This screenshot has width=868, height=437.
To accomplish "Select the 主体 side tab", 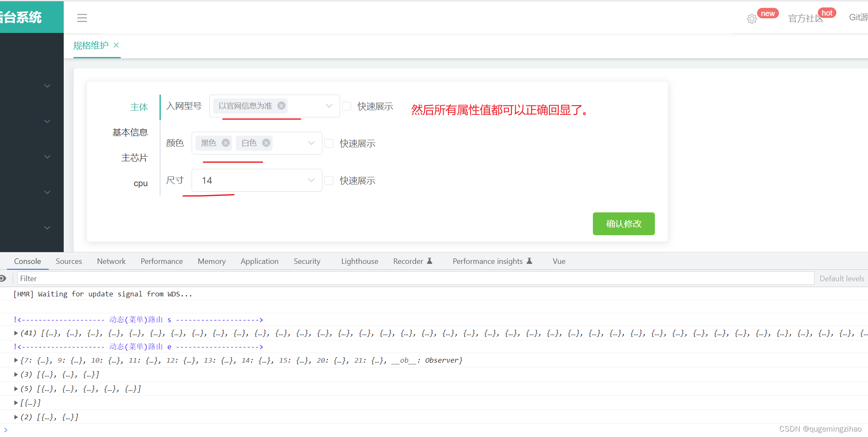I will [x=139, y=107].
